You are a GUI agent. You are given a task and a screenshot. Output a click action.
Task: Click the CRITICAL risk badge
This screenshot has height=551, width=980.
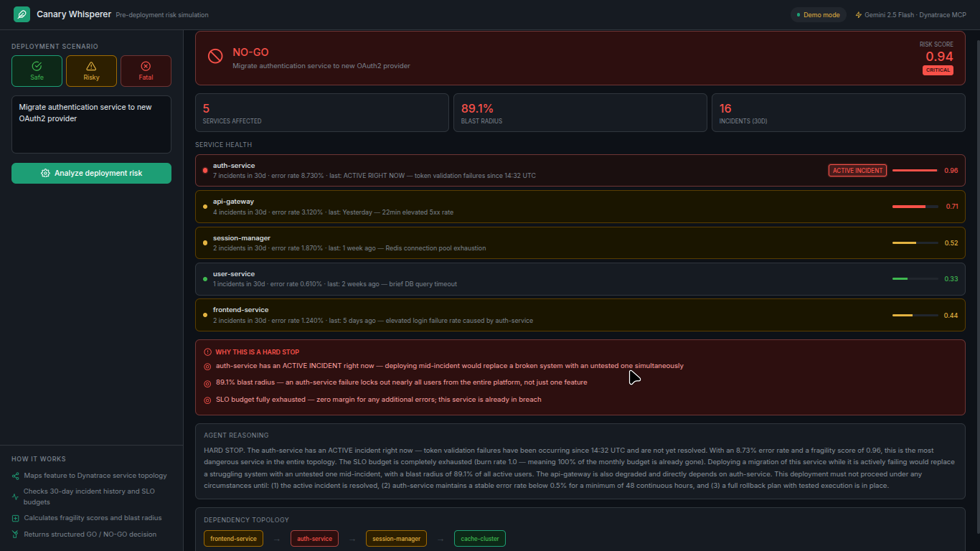click(938, 70)
